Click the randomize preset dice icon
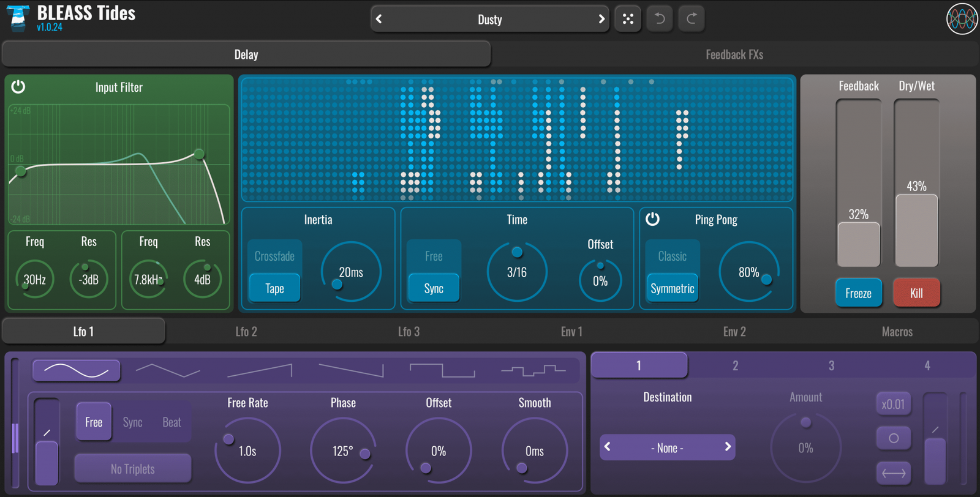Image resolution: width=980 pixels, height=497 pixels. click(628, 19)
